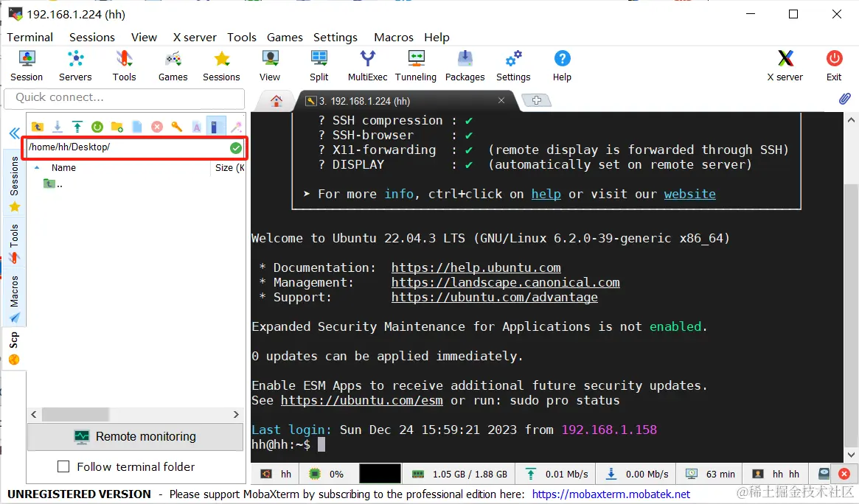Open the parent '..' folder entry
The image size is (859, 504).
[x=53, y=184]
